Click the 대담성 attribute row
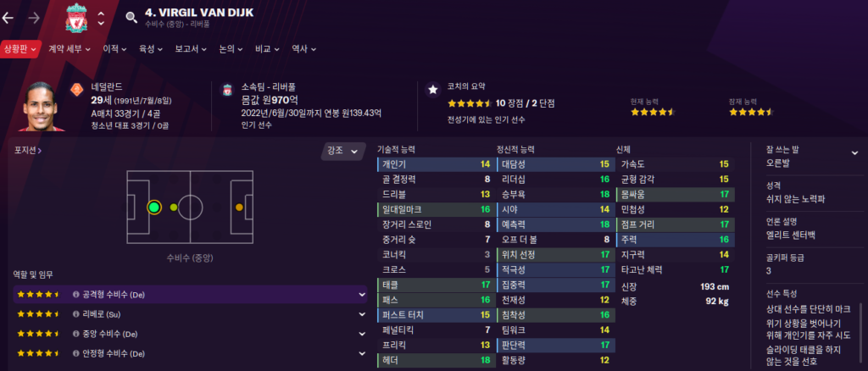This screenshot has width=868, height=371. click(x=556, y=164)
